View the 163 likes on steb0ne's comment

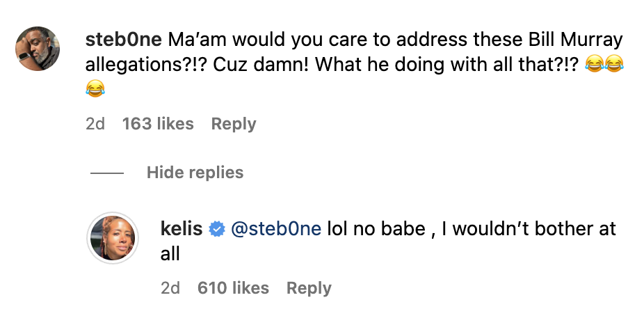[x=158, y=124]
